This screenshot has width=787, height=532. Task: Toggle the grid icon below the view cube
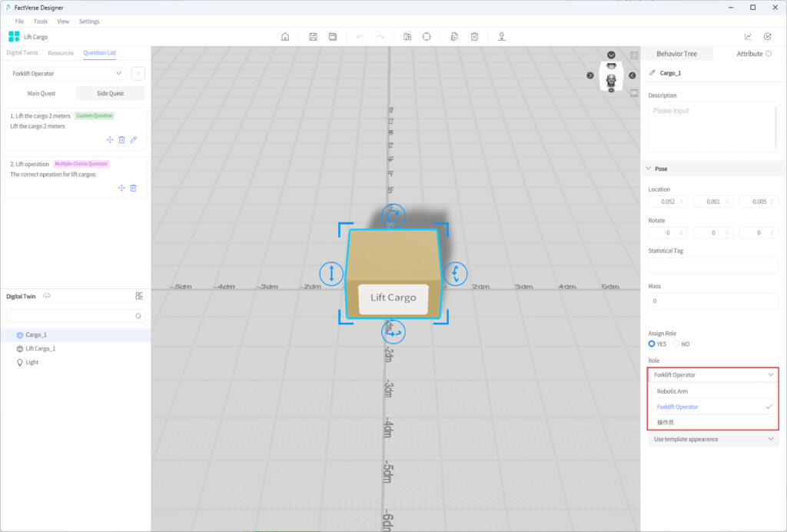pyautogui.click(x=634, y=93)
